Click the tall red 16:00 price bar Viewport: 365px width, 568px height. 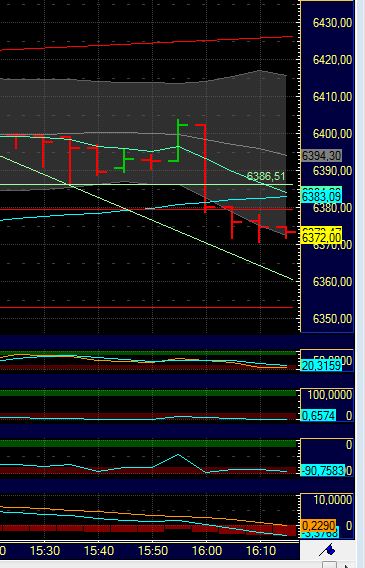tap(205, 168)
